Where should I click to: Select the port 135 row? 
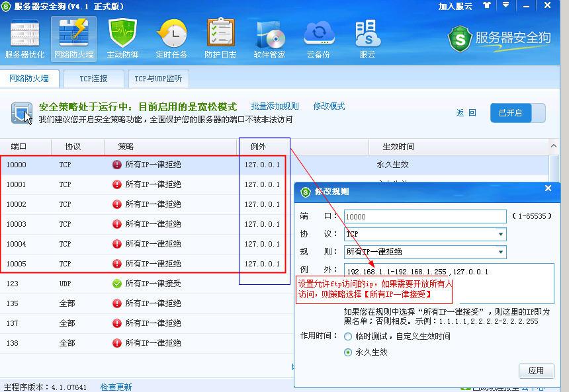coord(147,303)
